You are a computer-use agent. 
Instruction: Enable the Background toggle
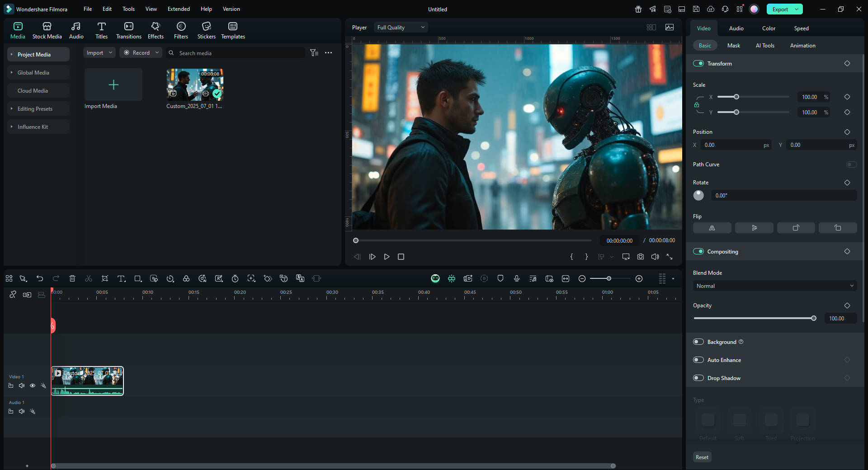coord(698,342)
